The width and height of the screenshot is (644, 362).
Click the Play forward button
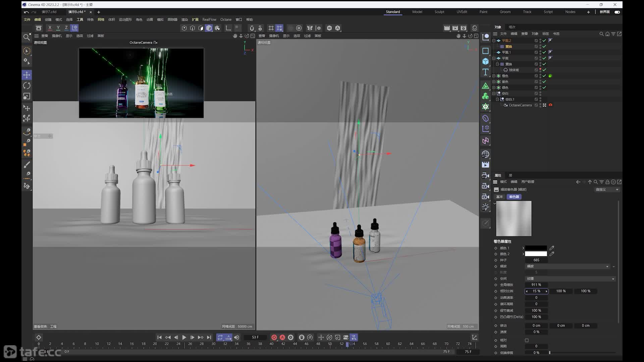point(184,338)
